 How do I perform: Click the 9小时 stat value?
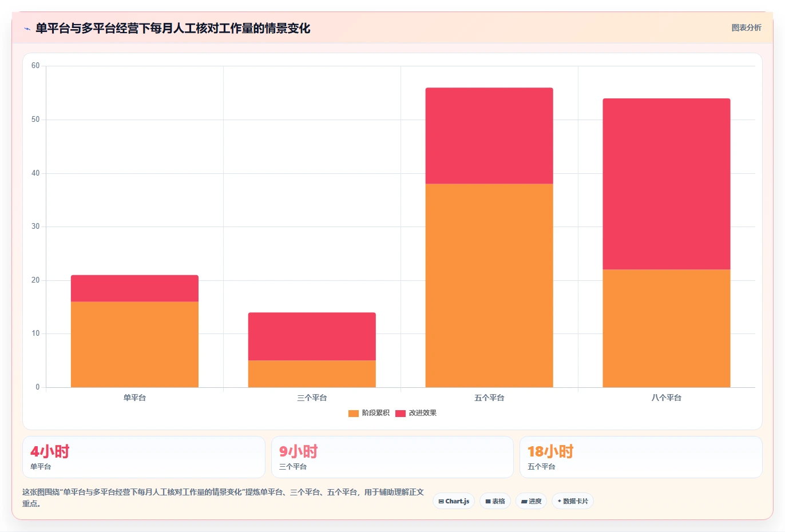[298, 451]
